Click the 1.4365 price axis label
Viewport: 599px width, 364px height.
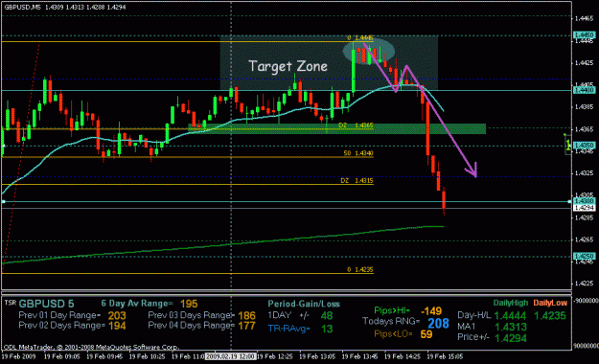tap(584, 129)
